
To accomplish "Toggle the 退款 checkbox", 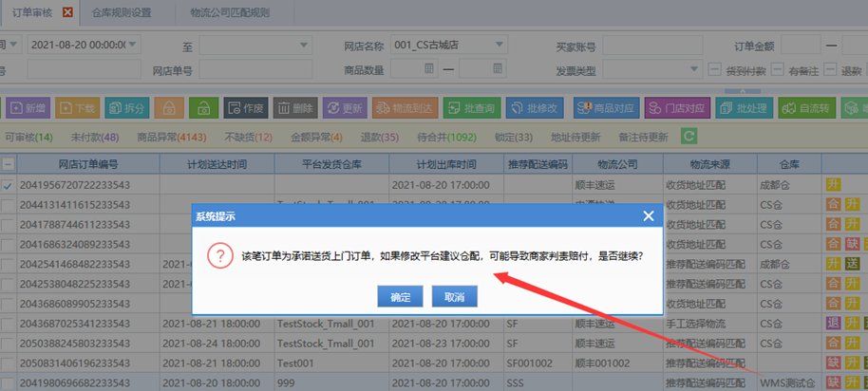I will pos(830,69).
